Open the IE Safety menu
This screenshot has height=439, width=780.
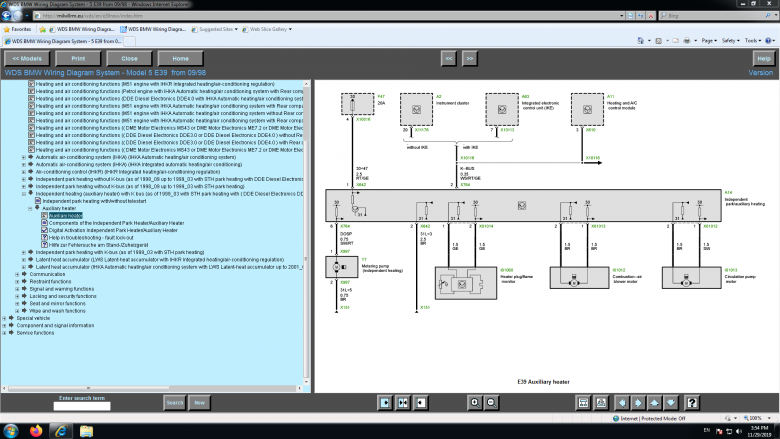click(x=731, y=41)
